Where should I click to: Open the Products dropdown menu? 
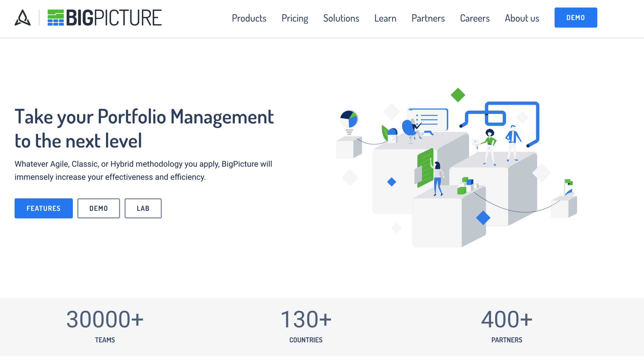coord(249,18)
